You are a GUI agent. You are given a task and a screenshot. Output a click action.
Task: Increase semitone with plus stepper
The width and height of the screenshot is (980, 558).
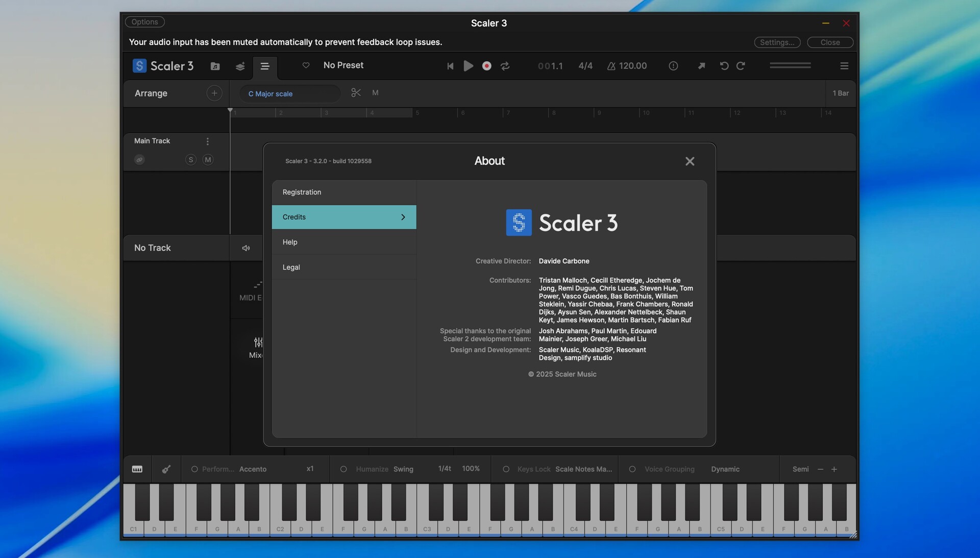coord(834,469)
